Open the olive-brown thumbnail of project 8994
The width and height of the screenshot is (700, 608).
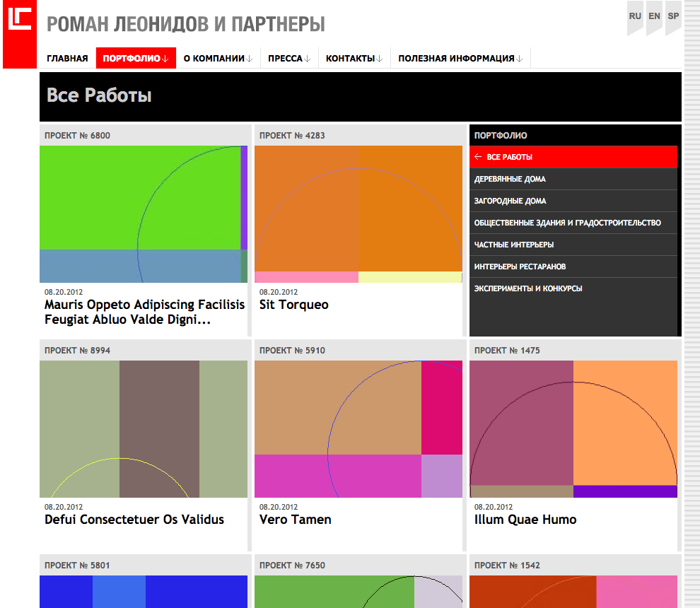click(x=144, y=429)
